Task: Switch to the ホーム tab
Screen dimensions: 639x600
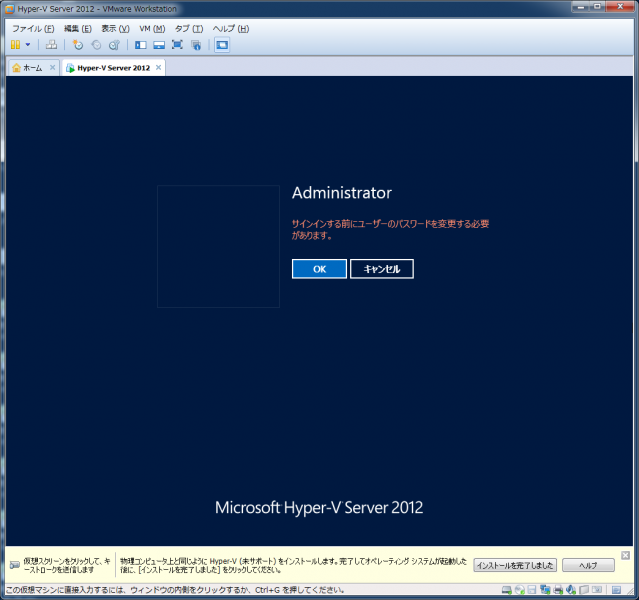Action: pyautogui.click(x=32, y=68)
